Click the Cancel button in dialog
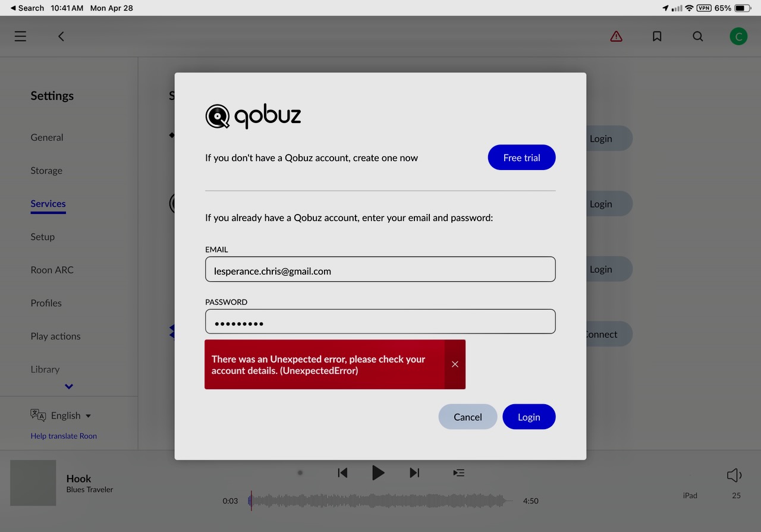 pos(468,417)
